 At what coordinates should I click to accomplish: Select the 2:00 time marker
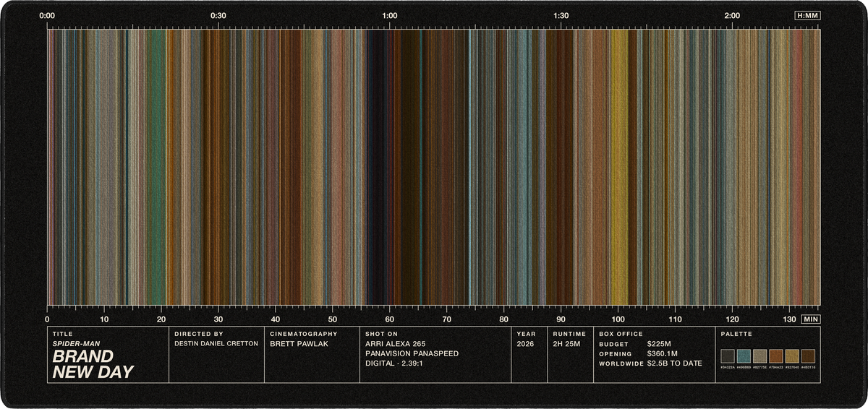731,15
